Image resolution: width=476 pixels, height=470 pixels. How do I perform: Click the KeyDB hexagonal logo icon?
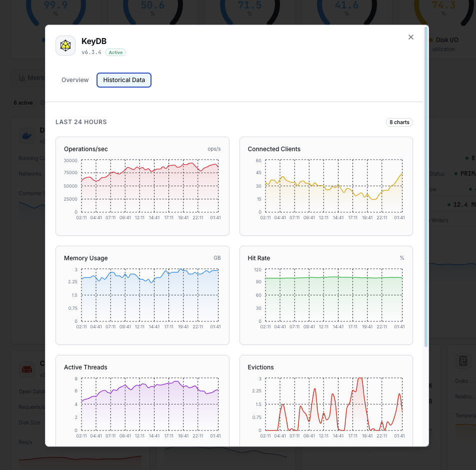(x=64, y=45)
